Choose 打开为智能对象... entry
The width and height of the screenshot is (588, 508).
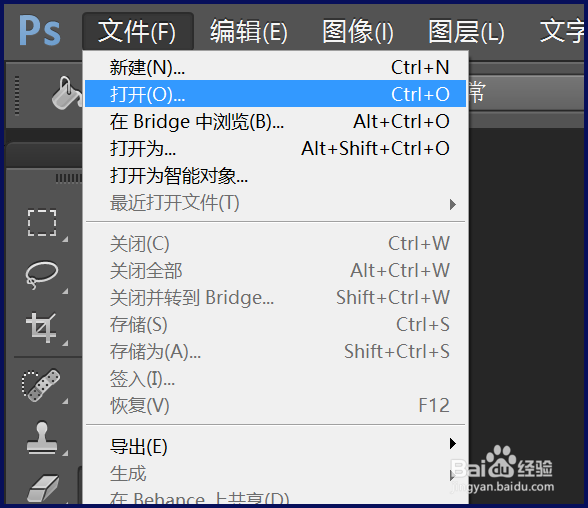click(x=276, y=175)
